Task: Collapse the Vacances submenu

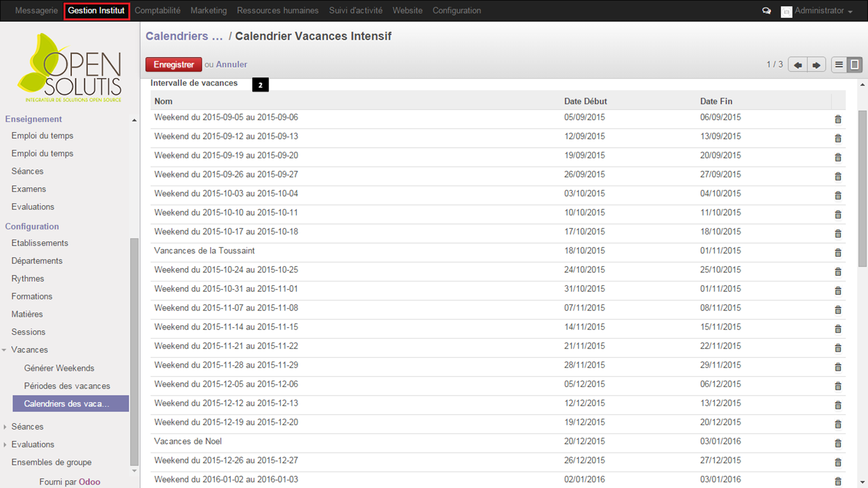Action: [x=4, y=350]
